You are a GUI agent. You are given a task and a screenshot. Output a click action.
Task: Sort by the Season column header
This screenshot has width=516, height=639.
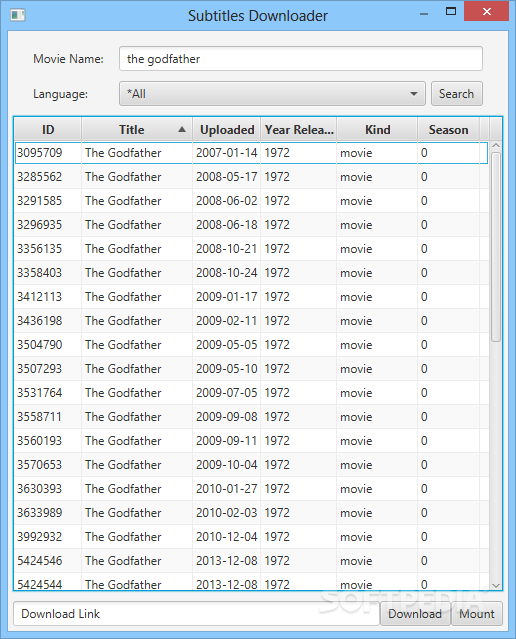click(448, 130)
